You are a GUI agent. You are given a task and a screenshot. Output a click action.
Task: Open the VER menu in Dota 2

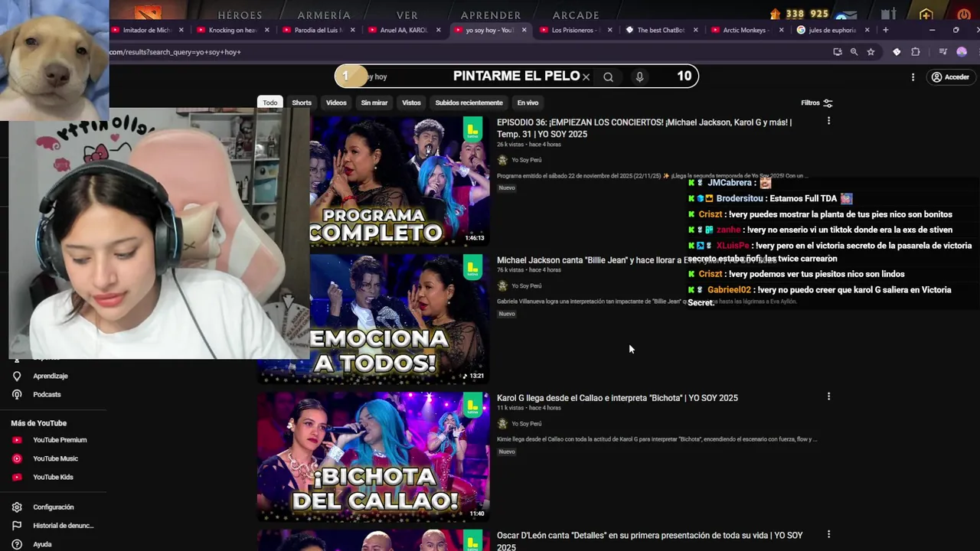pyautogui.click(x=407, y=15)
